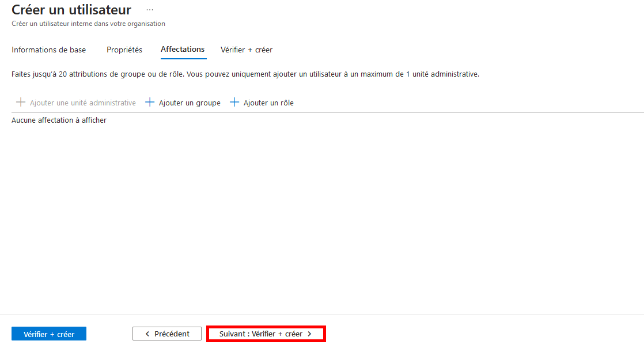Click the subtitle about utilisateur interne
This screenshot has height=352, width=644.
(x=88, y=24)
